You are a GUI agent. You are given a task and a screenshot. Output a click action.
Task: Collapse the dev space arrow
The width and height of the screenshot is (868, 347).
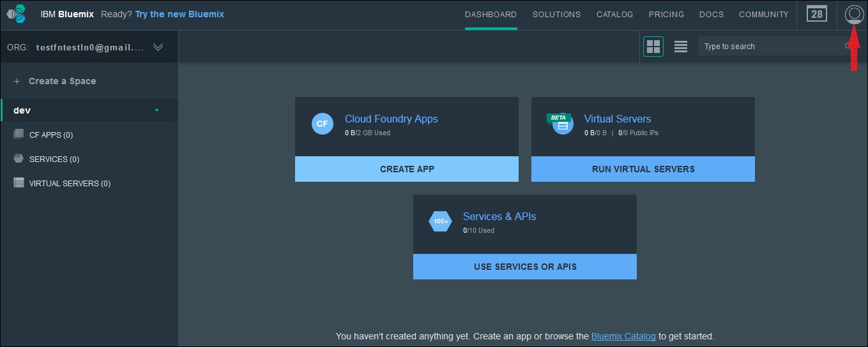coord(156,110)
